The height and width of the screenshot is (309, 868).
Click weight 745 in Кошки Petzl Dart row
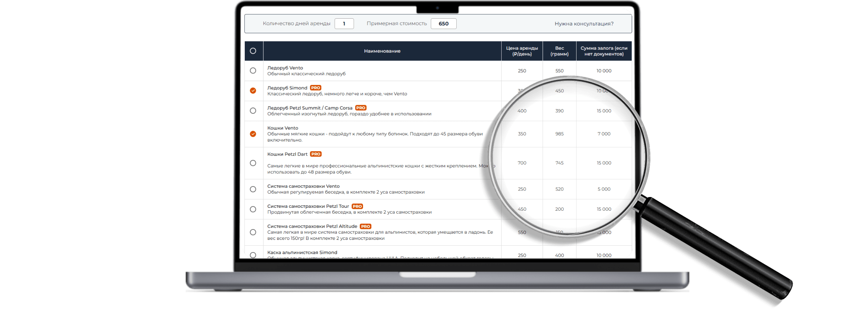pos(559,163)
